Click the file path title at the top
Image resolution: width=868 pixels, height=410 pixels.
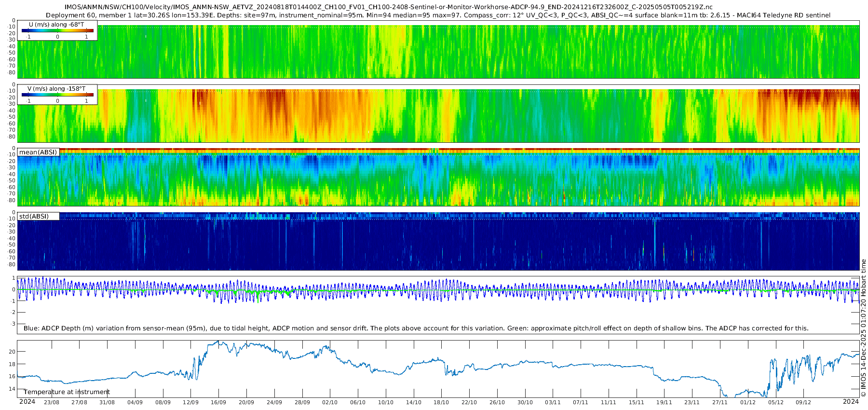388,7
